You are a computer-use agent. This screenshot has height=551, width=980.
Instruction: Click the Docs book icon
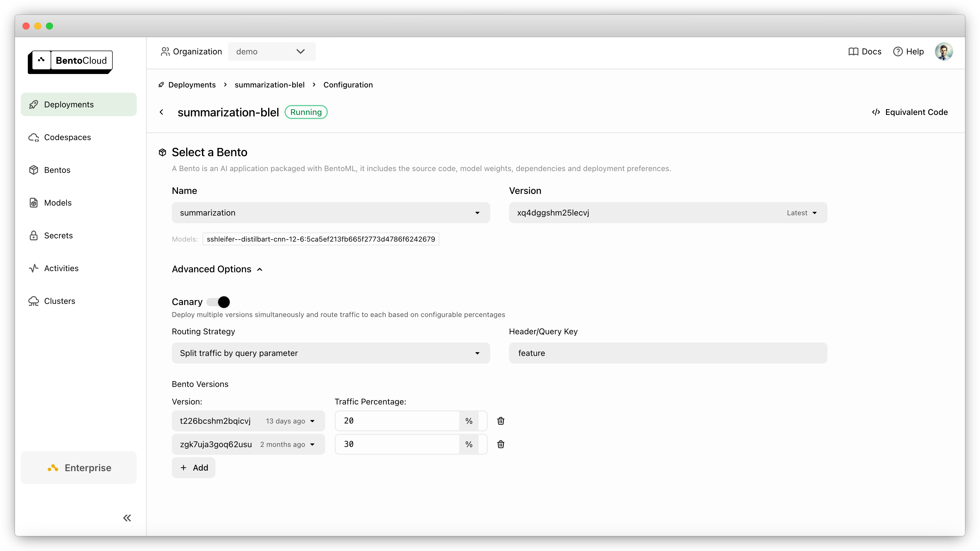coord(853,51)
